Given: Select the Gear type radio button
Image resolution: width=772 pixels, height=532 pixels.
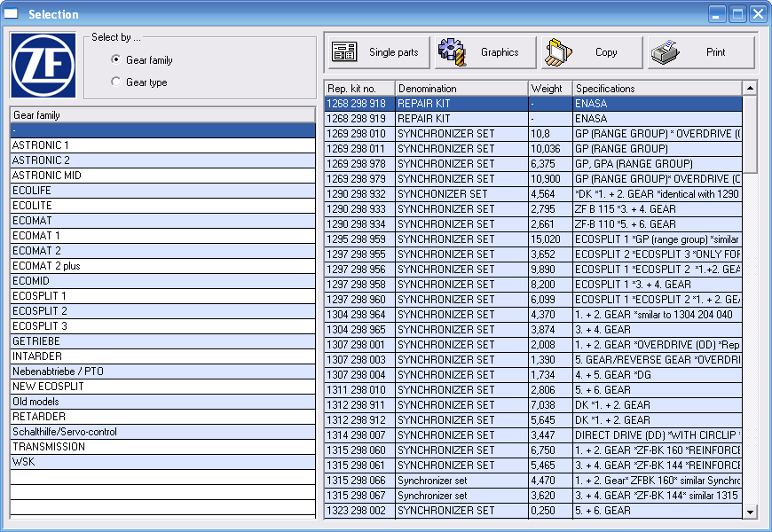Looking at the screenshot, I should (x=115, y=82).
